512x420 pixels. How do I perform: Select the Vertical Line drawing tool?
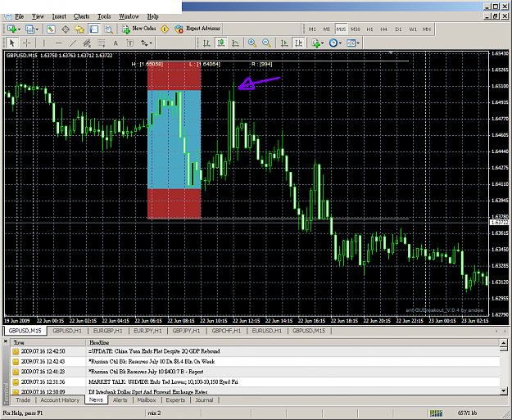[43, 43]
